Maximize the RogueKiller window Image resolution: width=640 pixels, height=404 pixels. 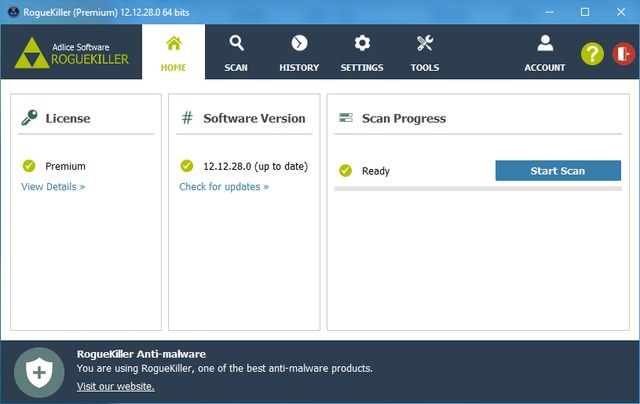pyautogui.click(x=585, y=12)
